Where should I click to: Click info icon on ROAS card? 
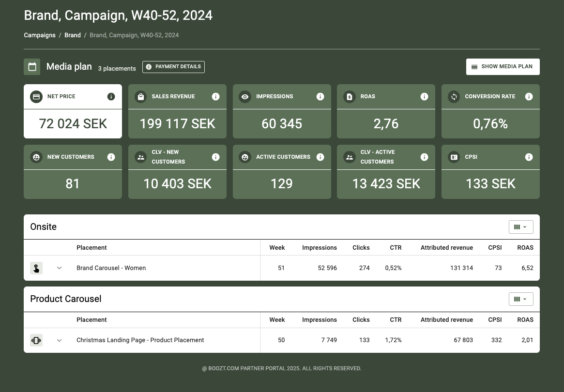point(424,97)
